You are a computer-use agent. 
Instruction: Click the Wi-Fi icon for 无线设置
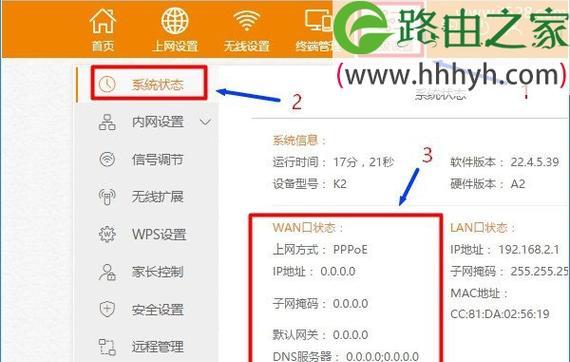[247, 20]
